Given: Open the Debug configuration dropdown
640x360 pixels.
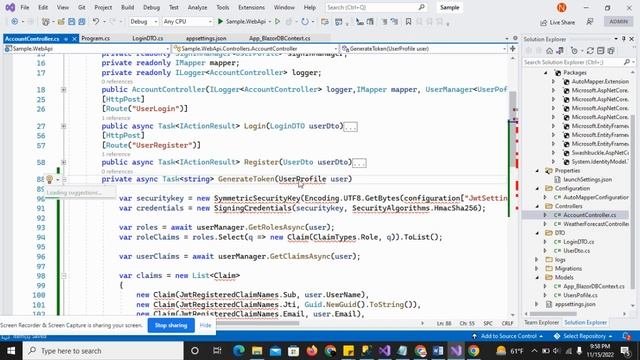Looking at the screenshot, I should tap(144, 21).
